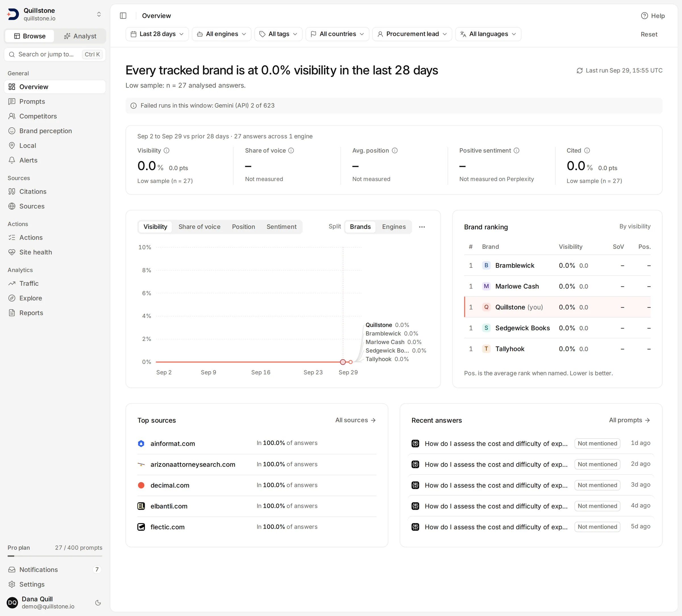This screenshot has width=682, height=616.
Task: Click the Visibility info icon
Action: (x=167, y=150)
